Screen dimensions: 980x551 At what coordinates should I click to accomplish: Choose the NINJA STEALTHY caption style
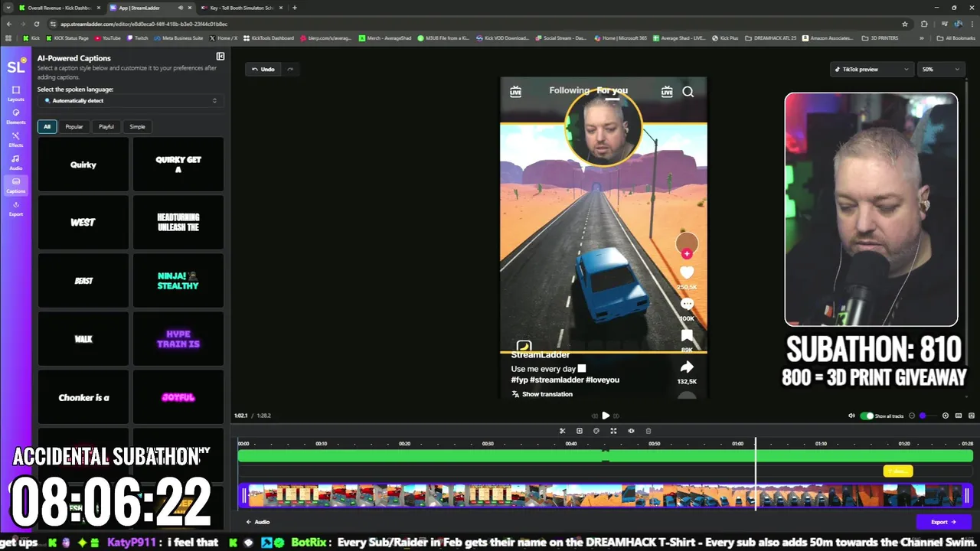coord(178,281)
